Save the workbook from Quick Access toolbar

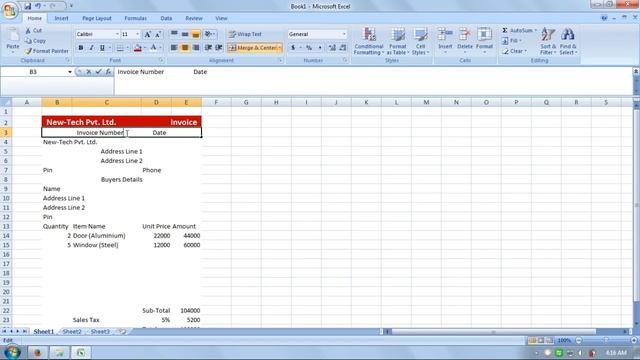(27, 6)
